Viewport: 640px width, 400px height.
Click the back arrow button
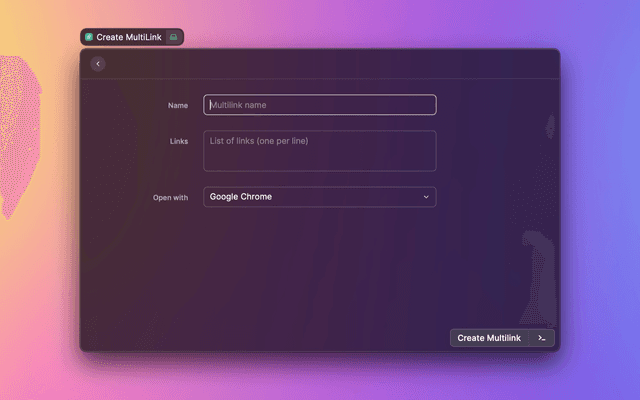point(98,64)
